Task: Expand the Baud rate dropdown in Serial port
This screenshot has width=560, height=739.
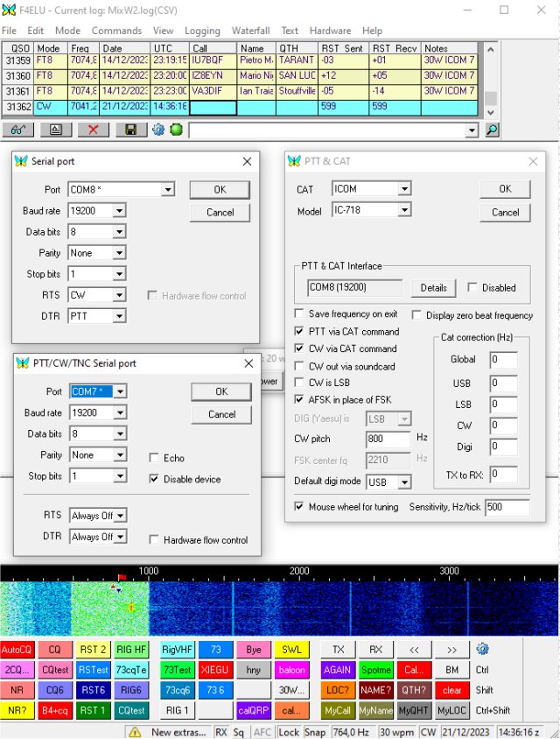Action: tap(119, 211)
